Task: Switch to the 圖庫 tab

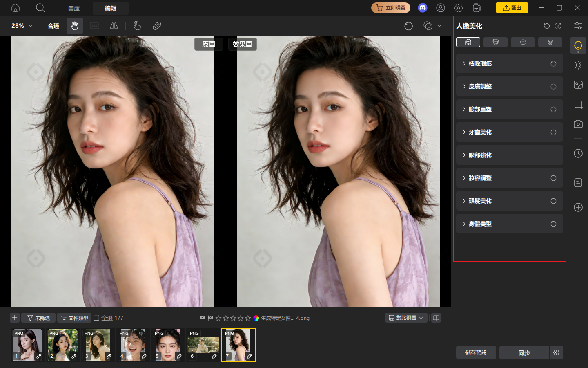Action: pos(74,8)
